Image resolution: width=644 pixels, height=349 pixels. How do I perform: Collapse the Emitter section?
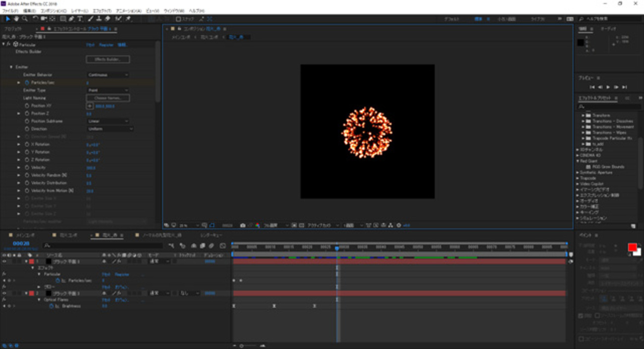11,67
